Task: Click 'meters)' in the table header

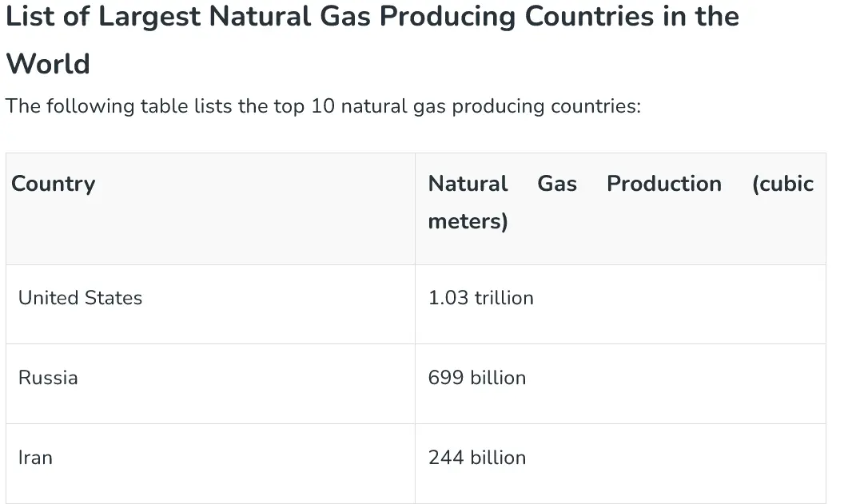Action: click(x=468, y=221)
